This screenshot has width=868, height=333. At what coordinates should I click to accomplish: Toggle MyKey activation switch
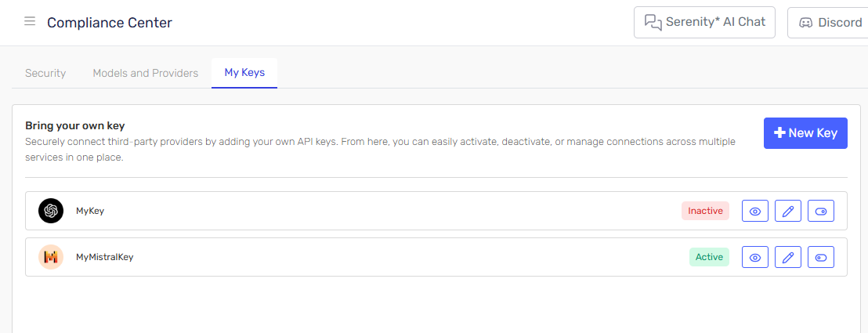coord(821,211)
